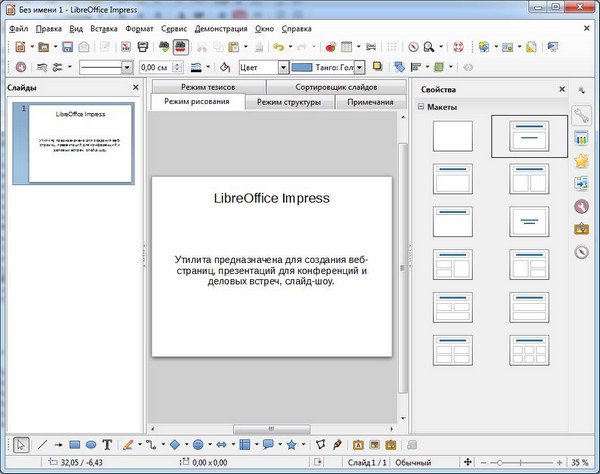
Task: Open the line style dropdown
Action: [x=127, y=67]
